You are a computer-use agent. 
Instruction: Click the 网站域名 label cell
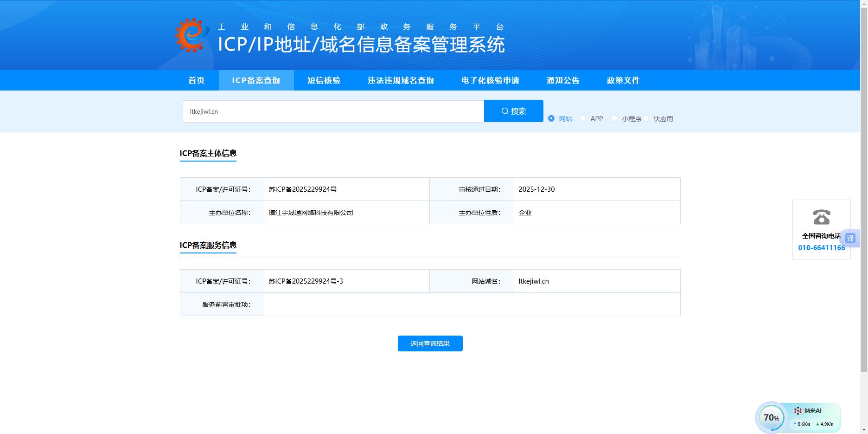(x=472, y=281)
